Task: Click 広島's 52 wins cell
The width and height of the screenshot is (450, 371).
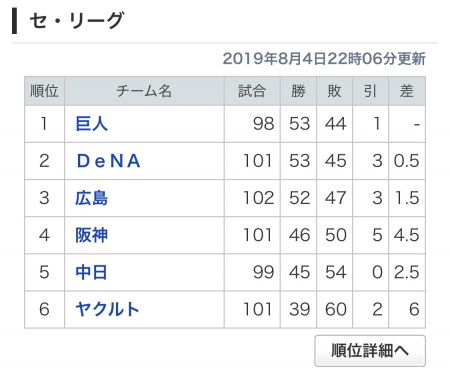Action: tap(299, 198)
